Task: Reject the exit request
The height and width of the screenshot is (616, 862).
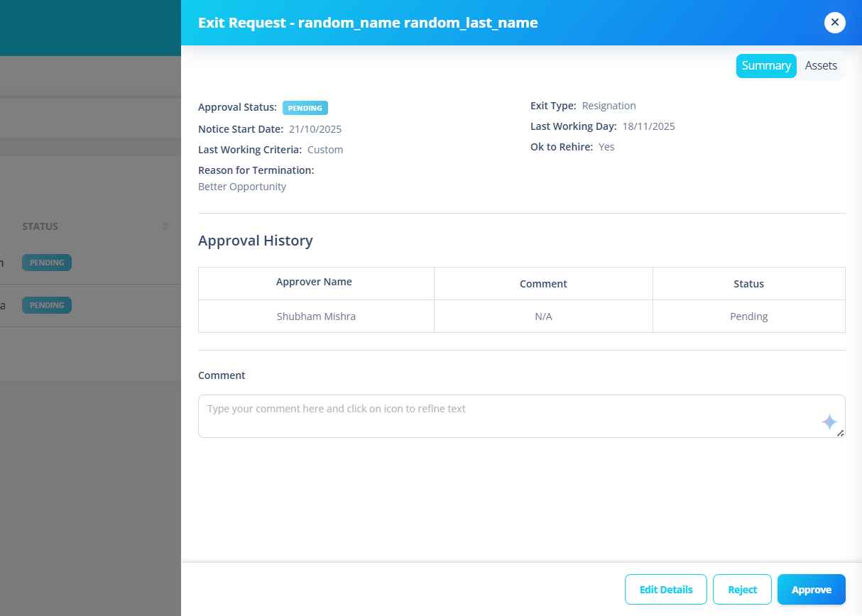Action: point(742,589)
